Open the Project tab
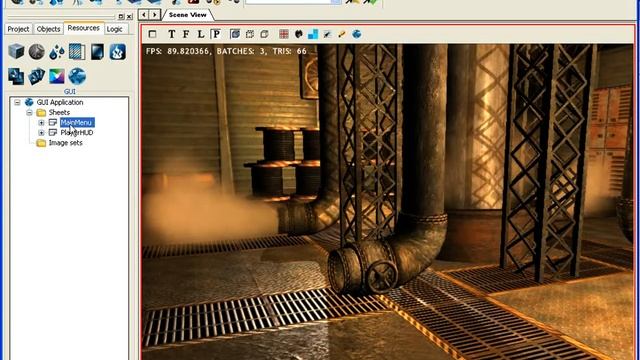640x360 pixels. click(x=18, y=29)
